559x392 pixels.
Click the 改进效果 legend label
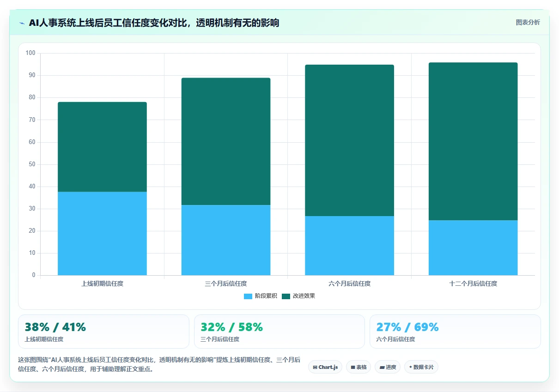(304, 296)
